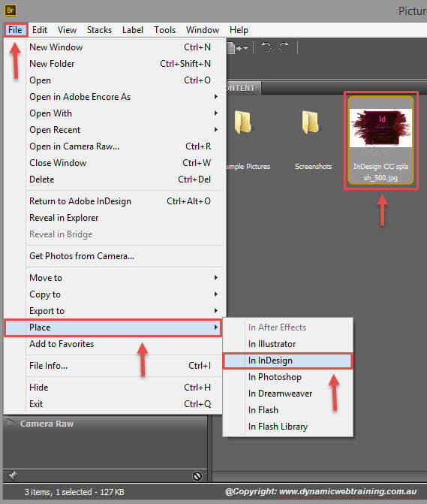
Task: Choose In Flash Library from submenu
Action: click(x=287, y=427)
